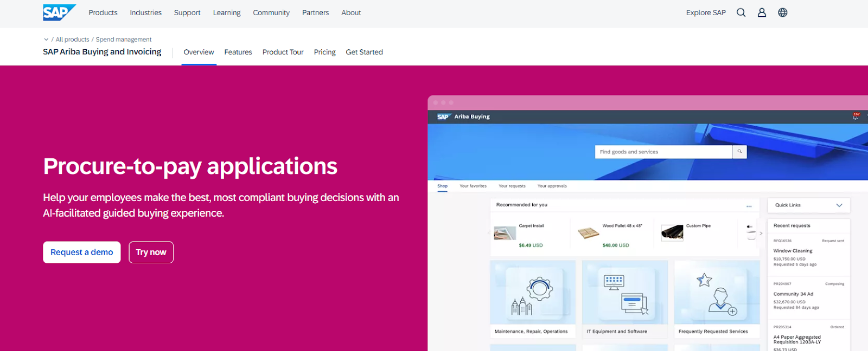Open the user account icon
The height and width of the screenshot is (363, 868).
tap(762, 12)
